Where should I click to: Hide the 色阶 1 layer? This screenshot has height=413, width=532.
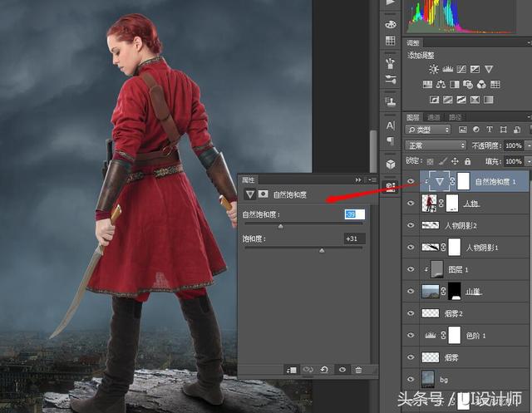tap(411, 335)
